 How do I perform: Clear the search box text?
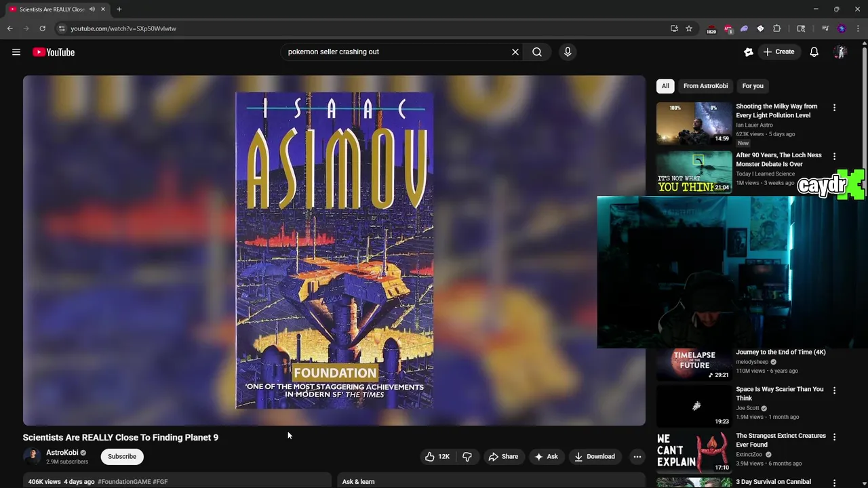click(x=515, y=52)
